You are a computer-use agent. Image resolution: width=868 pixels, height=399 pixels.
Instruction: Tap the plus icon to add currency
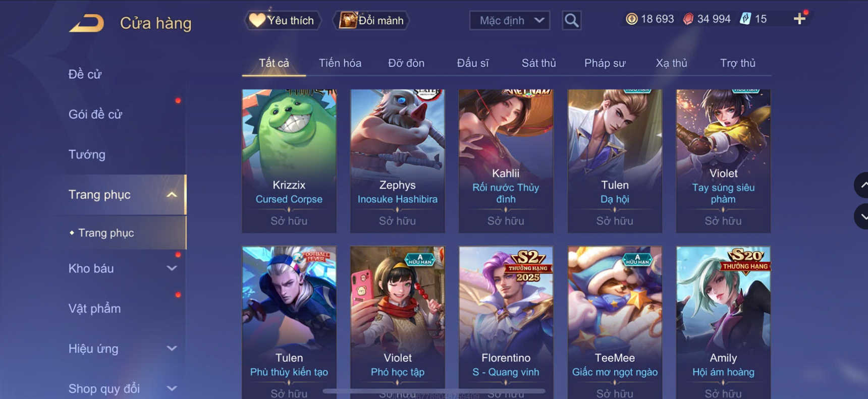799,19
